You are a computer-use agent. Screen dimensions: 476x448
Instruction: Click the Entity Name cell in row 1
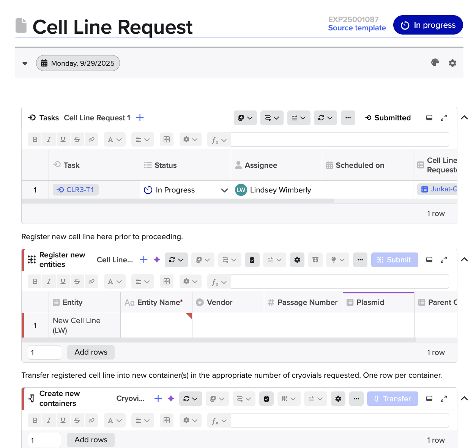[x=156, y=325]
